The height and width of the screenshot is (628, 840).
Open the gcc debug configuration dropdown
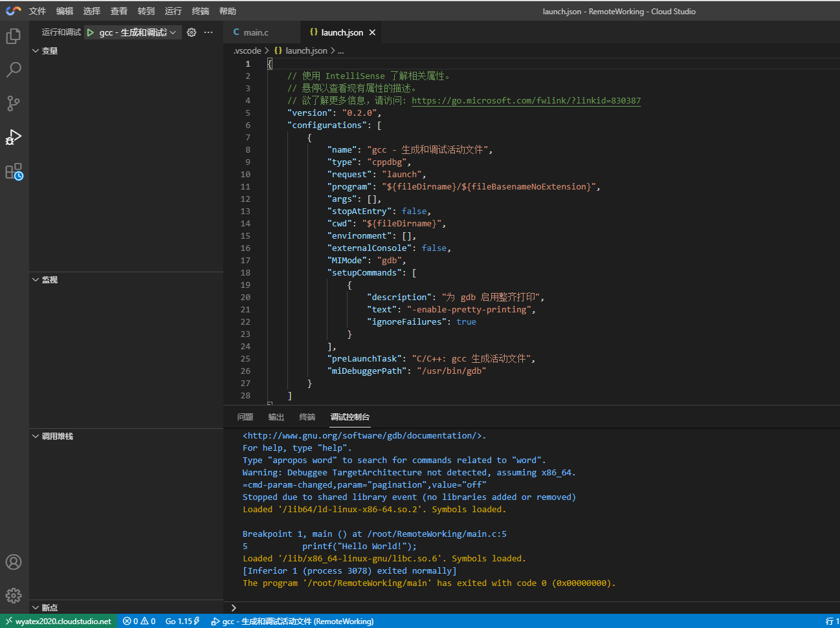click(137, 32)
